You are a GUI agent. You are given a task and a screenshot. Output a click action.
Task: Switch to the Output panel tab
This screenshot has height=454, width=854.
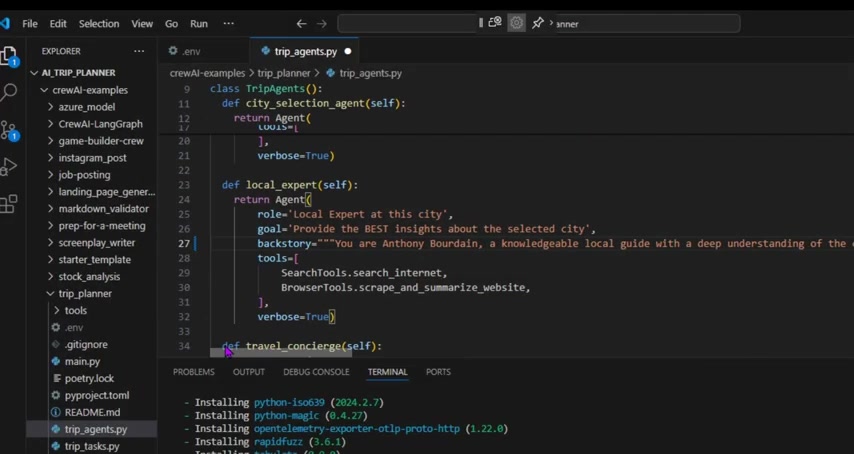pyautogui.click(x=249, y=372)
